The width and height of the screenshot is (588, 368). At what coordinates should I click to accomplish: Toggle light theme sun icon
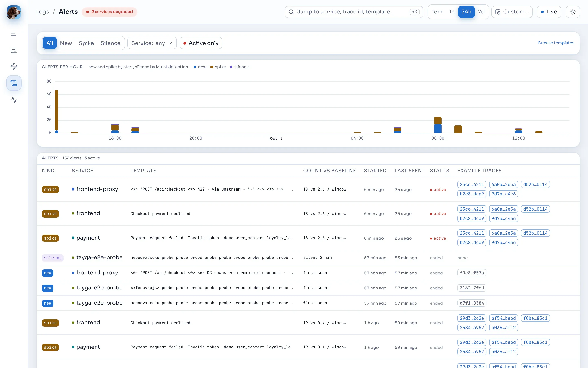click(x=573, y=12)
